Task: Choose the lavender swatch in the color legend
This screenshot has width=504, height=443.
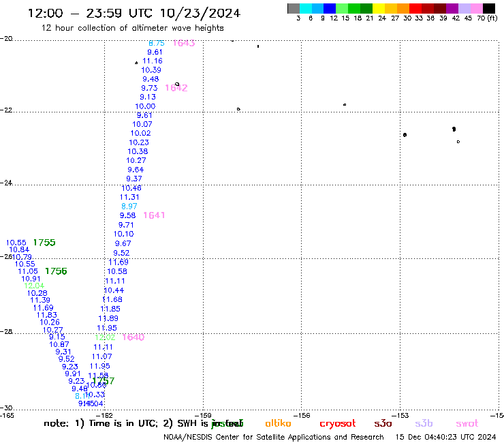Action: (464, 8)
